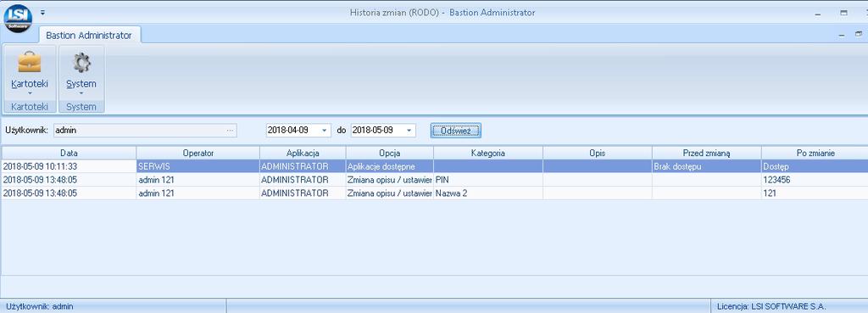Click ADMINISTRATOR in the SERWIS row
868x313 pixels.
pos(303,166)
